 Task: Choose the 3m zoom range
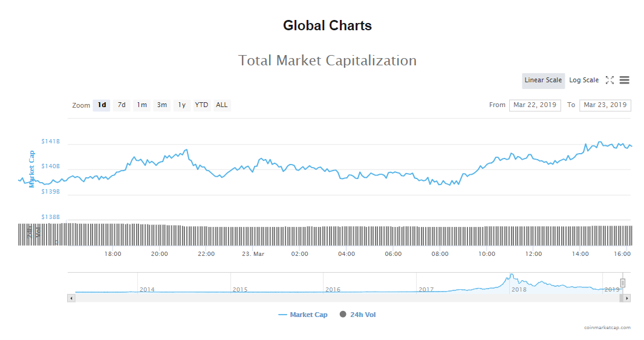tap(162, 105)
